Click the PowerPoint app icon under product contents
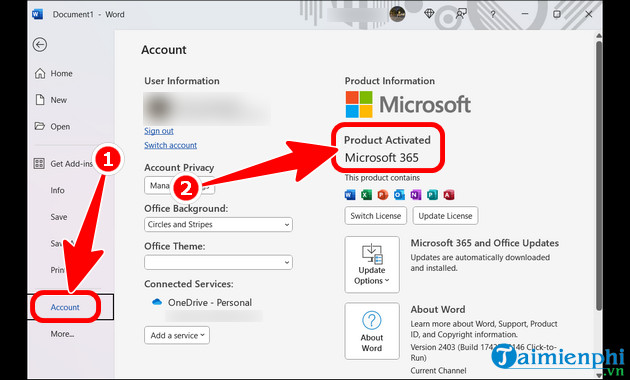The height and width of the screenshot is (380, 630). (x=383, y=195)
